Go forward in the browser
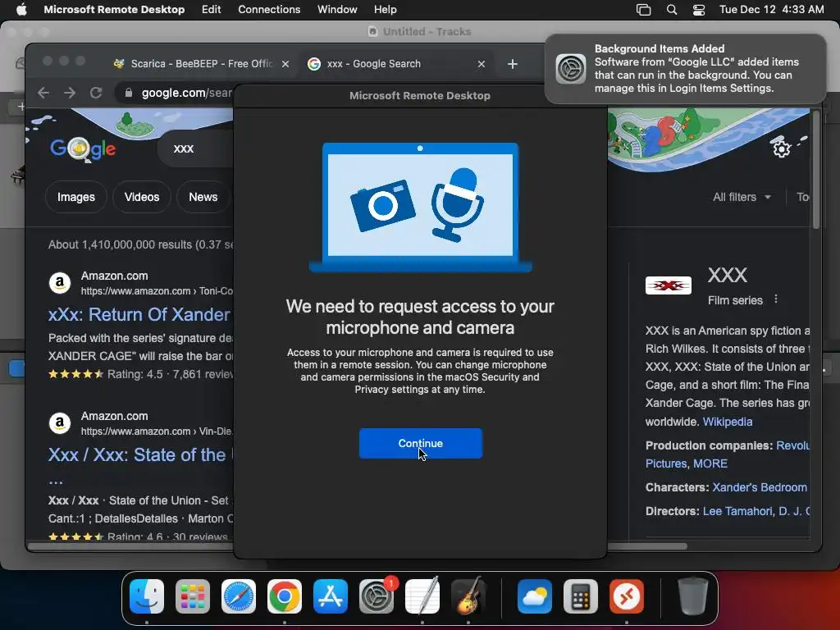The width and height of the screenshot is (840, 630). click(70, 93)
